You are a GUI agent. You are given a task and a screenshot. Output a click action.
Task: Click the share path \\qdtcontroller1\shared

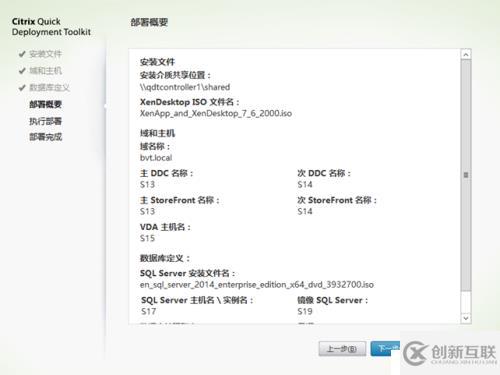coord(185,87)
